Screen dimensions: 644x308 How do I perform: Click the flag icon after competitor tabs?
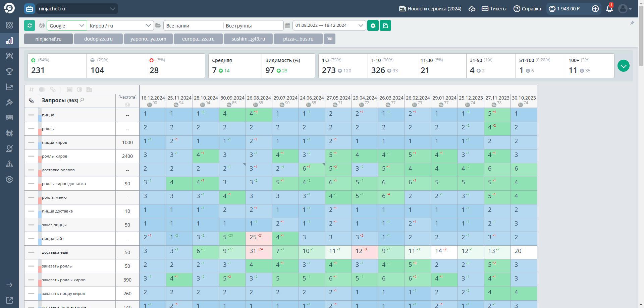click(330, 39)
